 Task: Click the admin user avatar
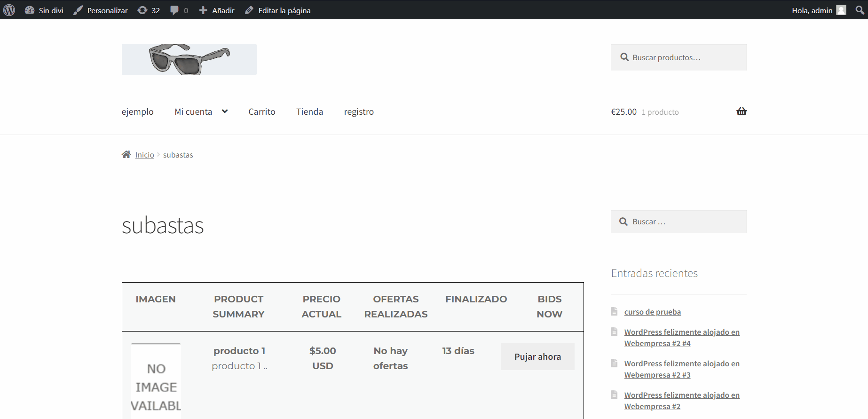841,10
